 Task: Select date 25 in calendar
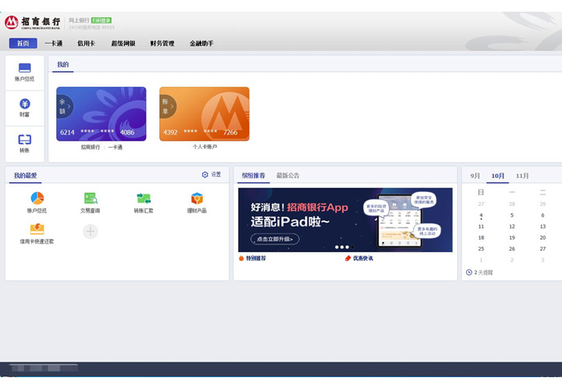click(481, 248)
